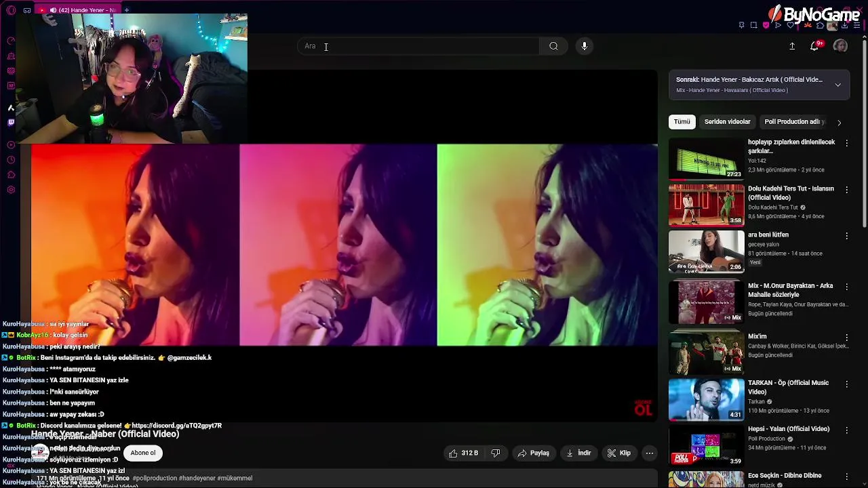Select the Seriden videolar filter chip
The height and width of the screenshot is (488, 868).
point(727,122)
